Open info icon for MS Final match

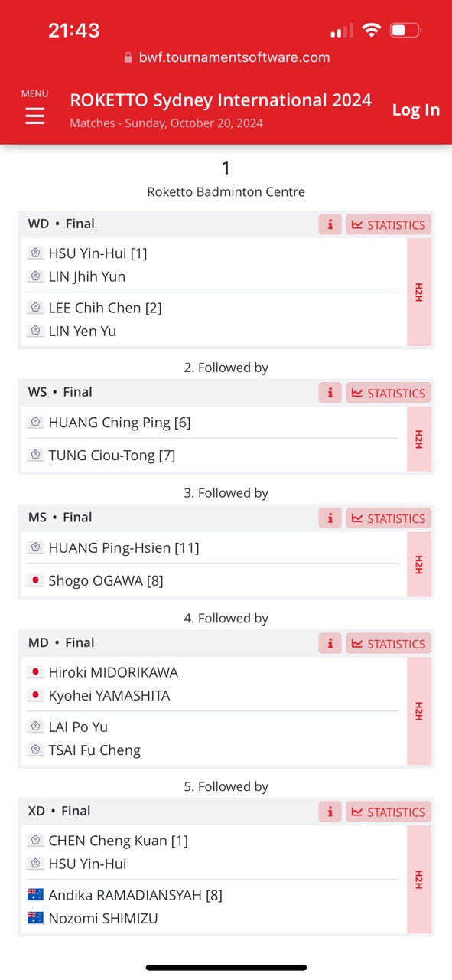330,518
